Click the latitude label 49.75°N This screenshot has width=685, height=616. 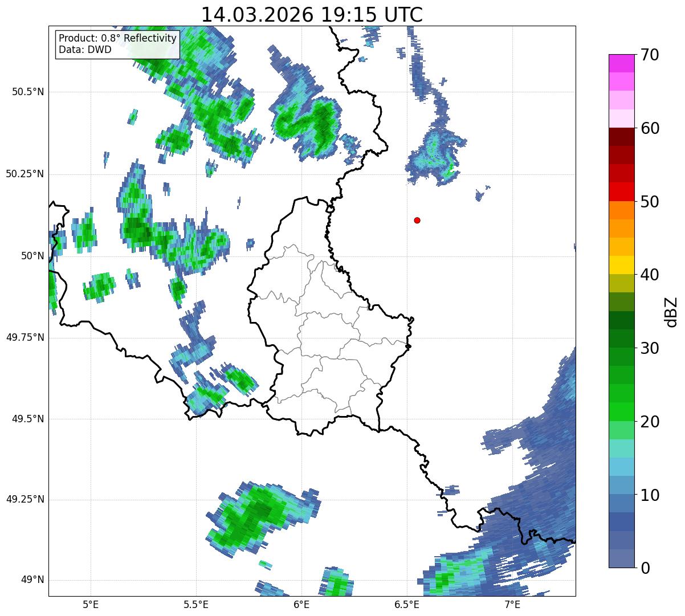pos(25,337)
